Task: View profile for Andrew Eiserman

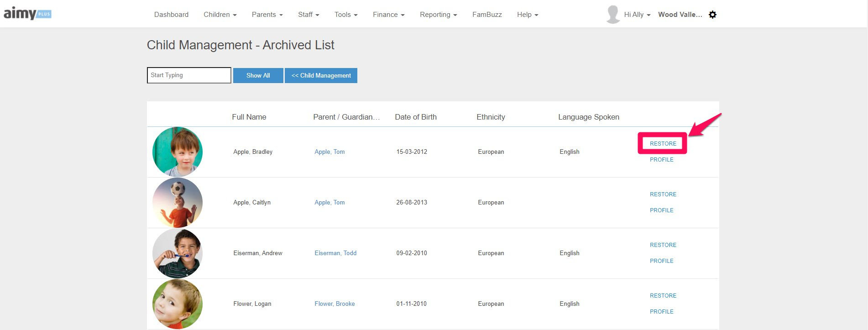Action: (x=661, y=261)
